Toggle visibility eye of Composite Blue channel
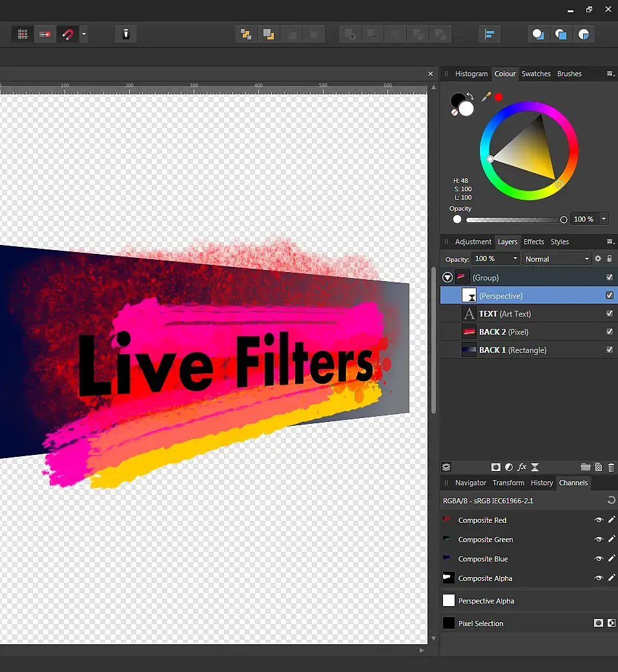 coord(599,558)
